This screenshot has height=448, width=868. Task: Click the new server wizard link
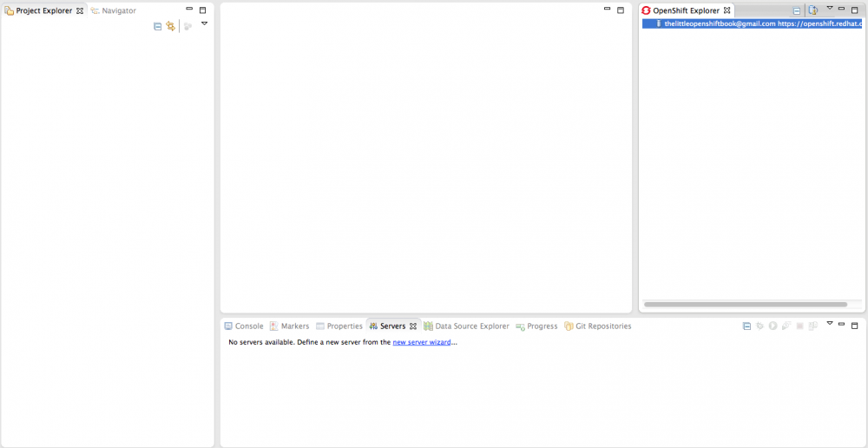(x=421, y=342)
